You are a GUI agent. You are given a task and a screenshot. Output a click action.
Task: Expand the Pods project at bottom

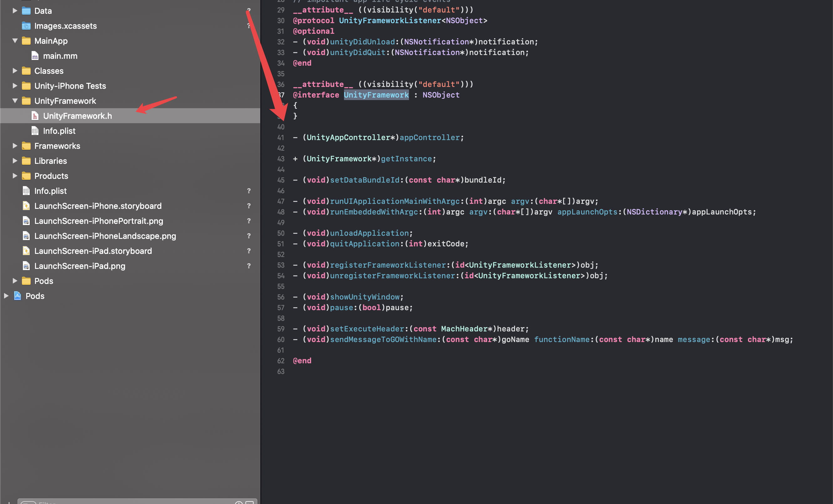click(6, 296)
